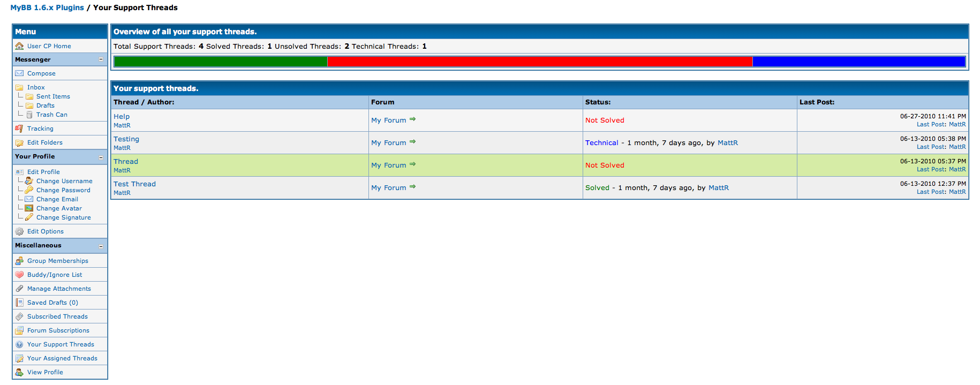Click the Technical status link

(x=601, y=142)
